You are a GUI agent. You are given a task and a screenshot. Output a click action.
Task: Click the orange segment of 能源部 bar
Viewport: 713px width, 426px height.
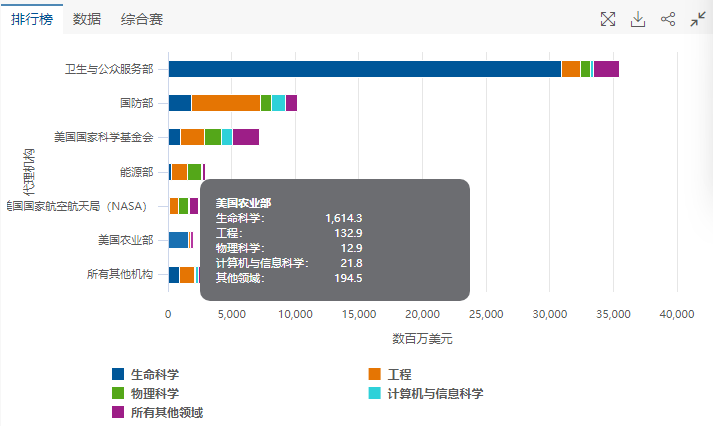(179, 172)
